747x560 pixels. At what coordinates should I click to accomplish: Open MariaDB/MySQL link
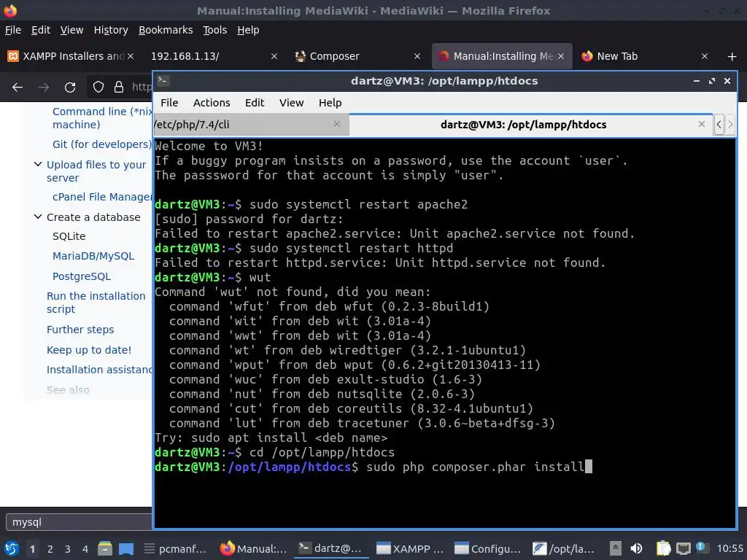click(x=93, y=256)
